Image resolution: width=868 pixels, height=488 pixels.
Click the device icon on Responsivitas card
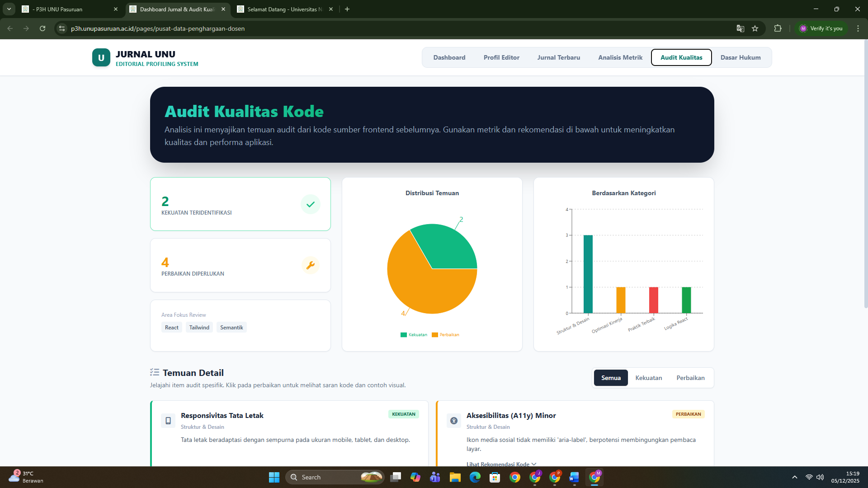tap(168, 421)
